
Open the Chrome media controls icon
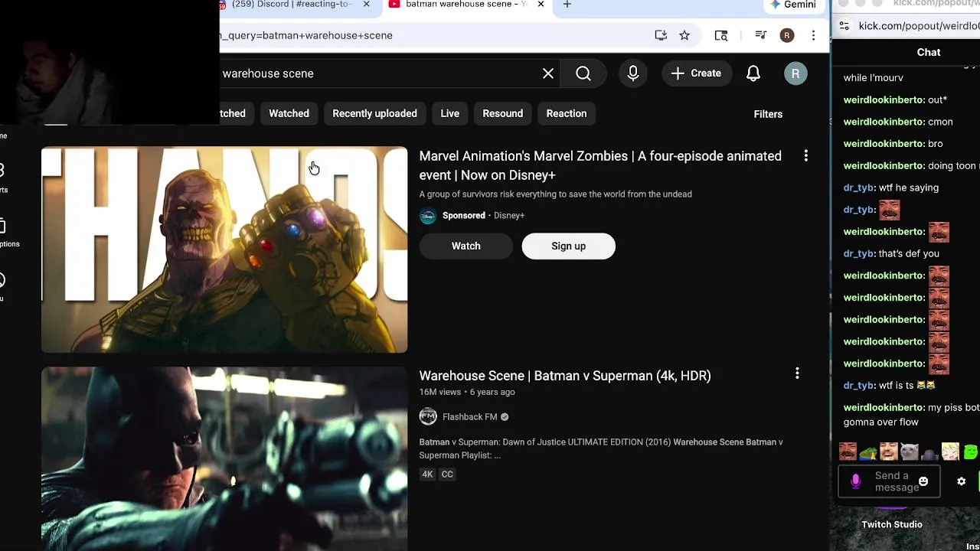760,35
